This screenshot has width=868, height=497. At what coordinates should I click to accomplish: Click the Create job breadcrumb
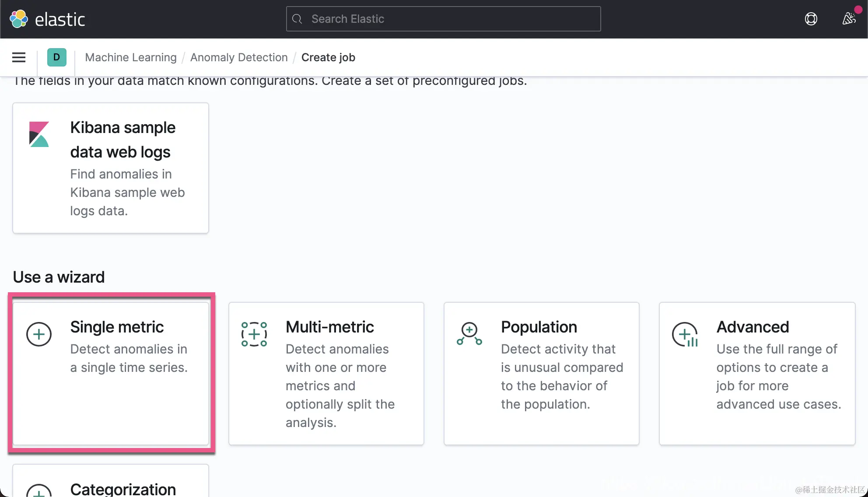tap(328, 57)
